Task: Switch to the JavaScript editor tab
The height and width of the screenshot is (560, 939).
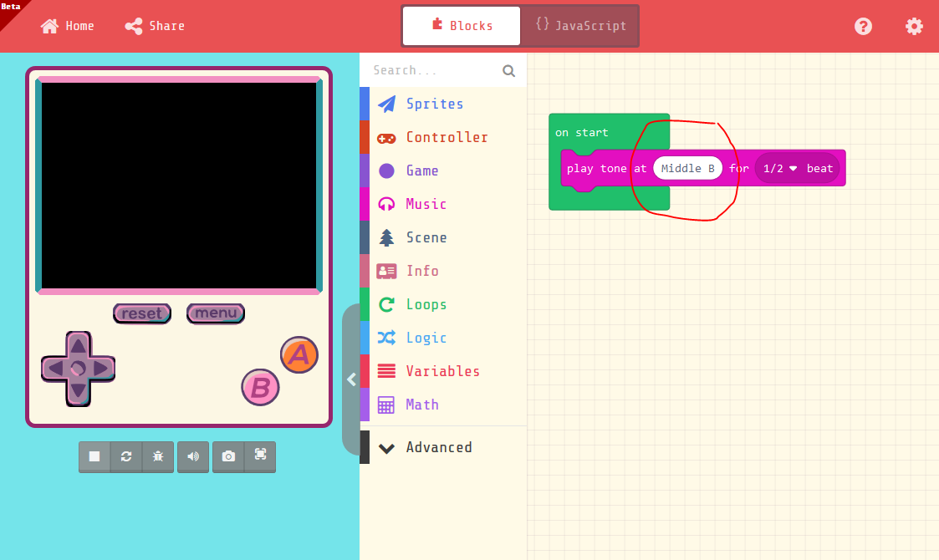Action: (580, 26)
